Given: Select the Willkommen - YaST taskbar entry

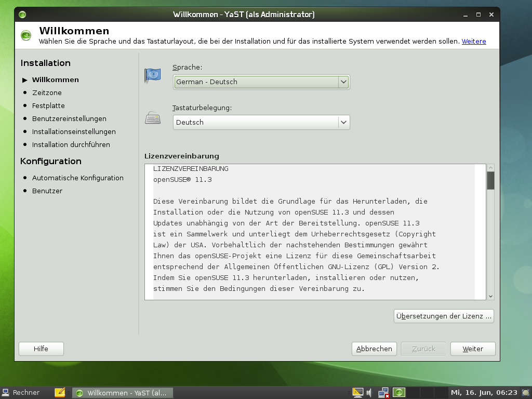Looking at the screenshot, I should (123, 393).
